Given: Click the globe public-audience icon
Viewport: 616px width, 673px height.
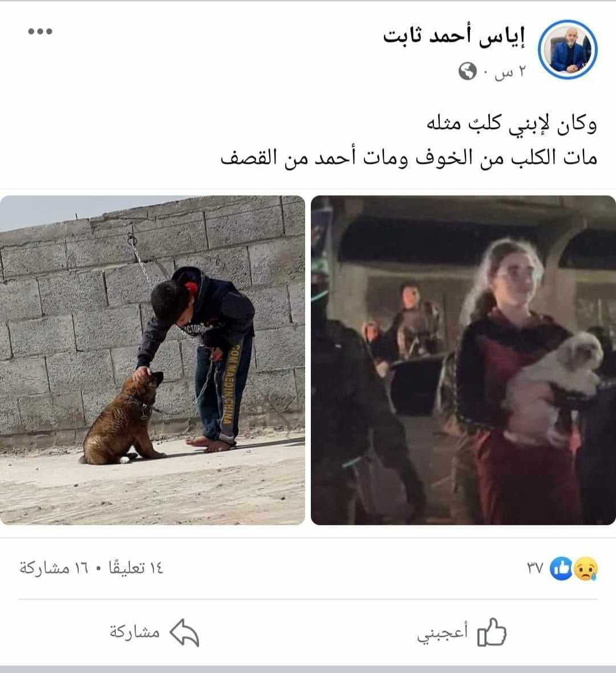Looking at the screenshot, I should point(468,71).
